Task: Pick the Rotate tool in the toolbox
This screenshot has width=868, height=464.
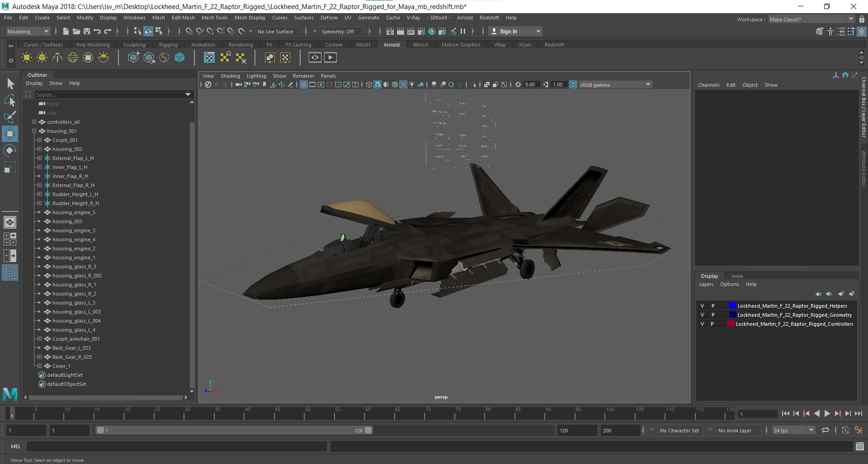Action: [x=10, y=150]
